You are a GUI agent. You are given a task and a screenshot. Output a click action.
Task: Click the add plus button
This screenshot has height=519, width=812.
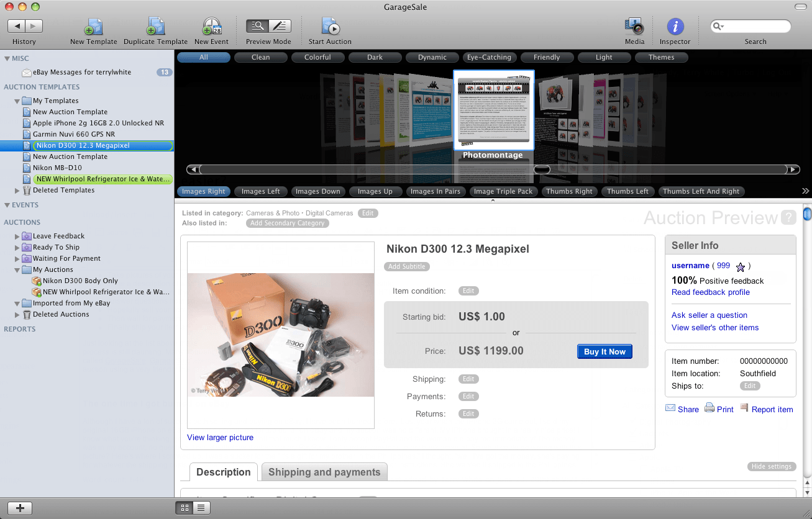pos(20,507)
